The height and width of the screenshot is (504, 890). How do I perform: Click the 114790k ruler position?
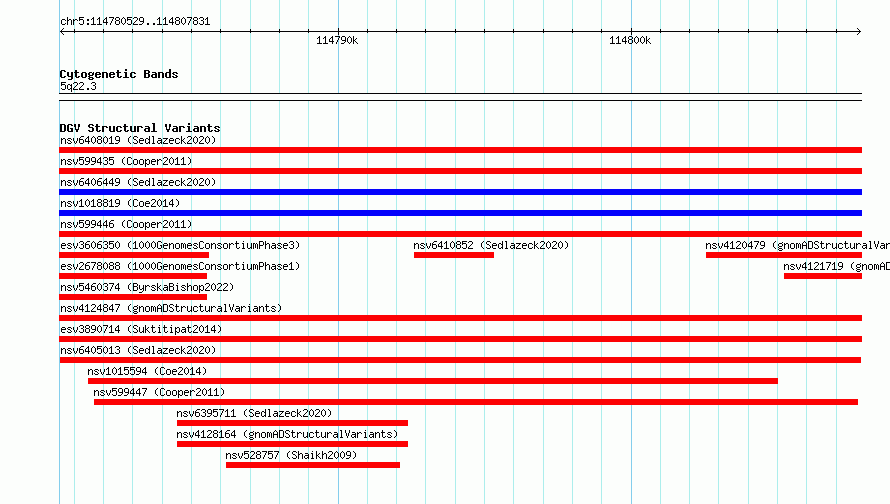pos(337,40)
